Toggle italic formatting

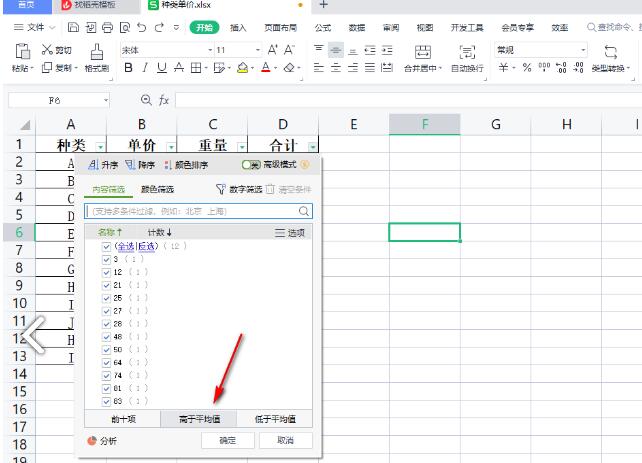(x=145, y=68)
